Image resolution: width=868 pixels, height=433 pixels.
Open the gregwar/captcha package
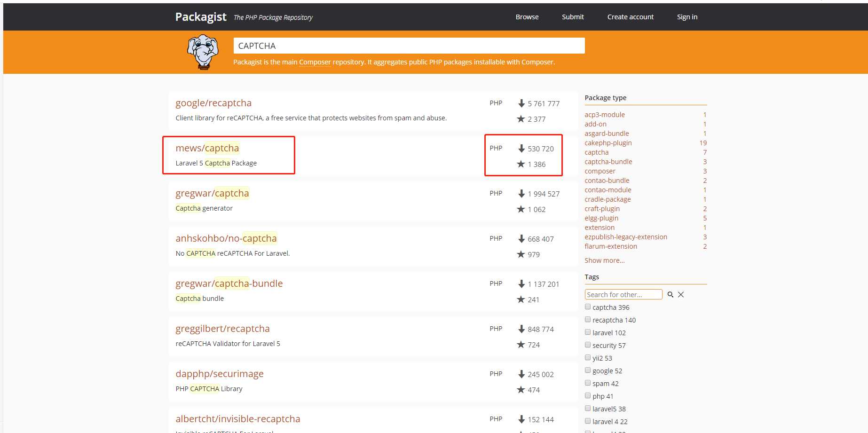(x=212, y=193)
